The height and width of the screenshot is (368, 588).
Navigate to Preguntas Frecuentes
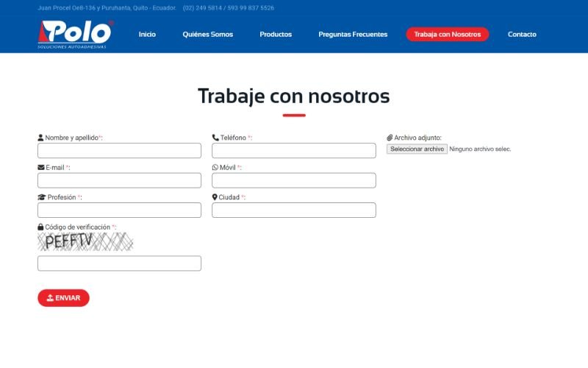click(x=353, y=35)
